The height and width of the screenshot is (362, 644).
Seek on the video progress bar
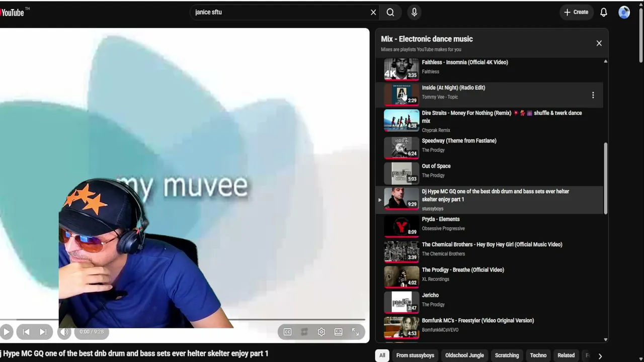pyautogui.click(x=183, y=319)
